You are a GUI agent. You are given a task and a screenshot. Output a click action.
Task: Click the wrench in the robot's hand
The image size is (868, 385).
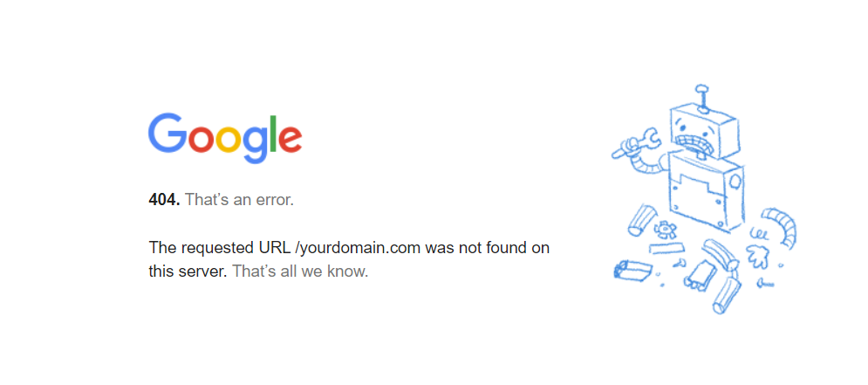click(x=635, y=143)
